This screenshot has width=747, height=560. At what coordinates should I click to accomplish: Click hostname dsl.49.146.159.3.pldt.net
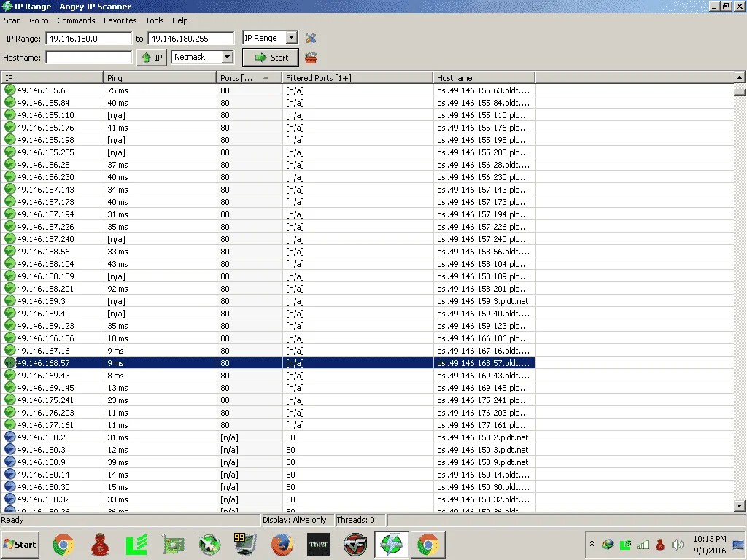tap(483, 301)
